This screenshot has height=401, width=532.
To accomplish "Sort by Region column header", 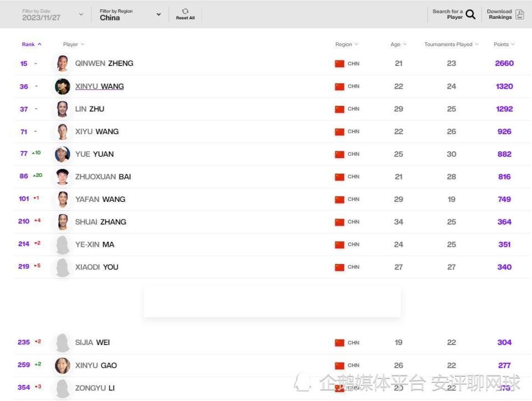I will 346,44.
